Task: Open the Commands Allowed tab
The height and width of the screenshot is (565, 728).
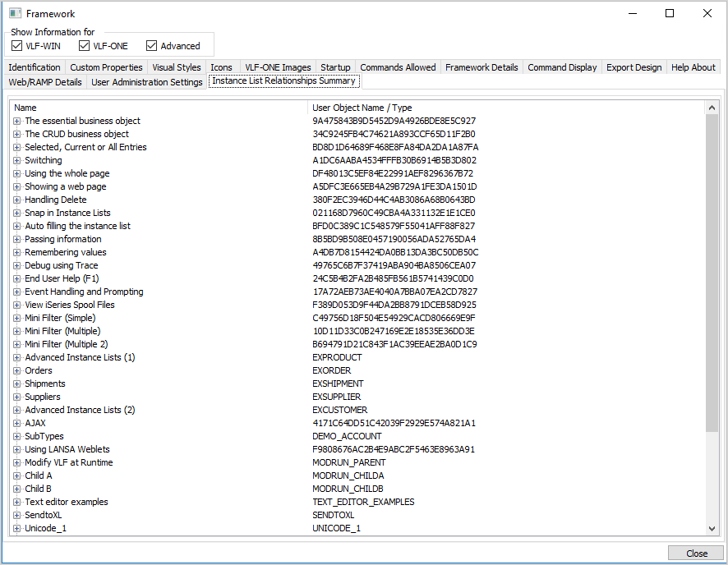Action: tap(398, 67)
